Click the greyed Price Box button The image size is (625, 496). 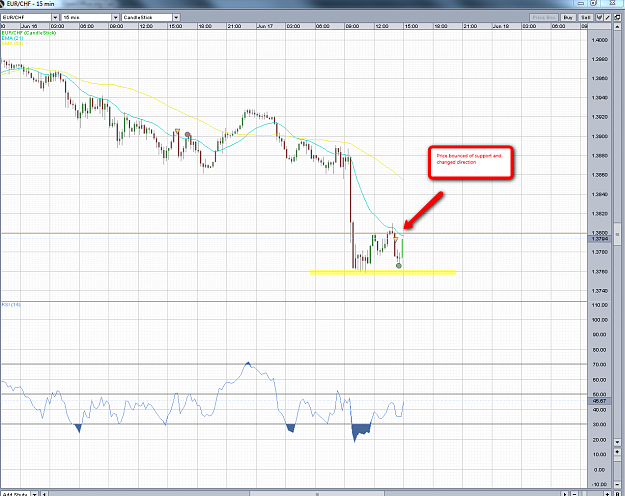(544, 18)
